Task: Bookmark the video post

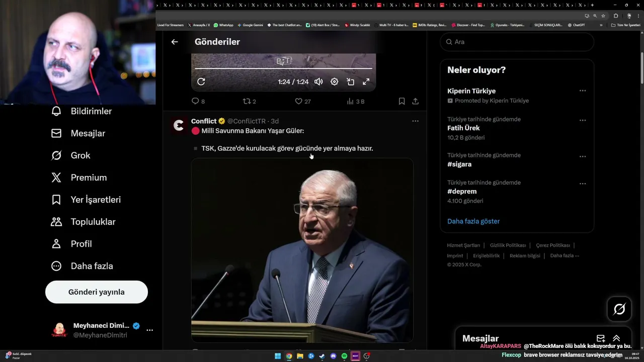Action: tap(401, 101)
